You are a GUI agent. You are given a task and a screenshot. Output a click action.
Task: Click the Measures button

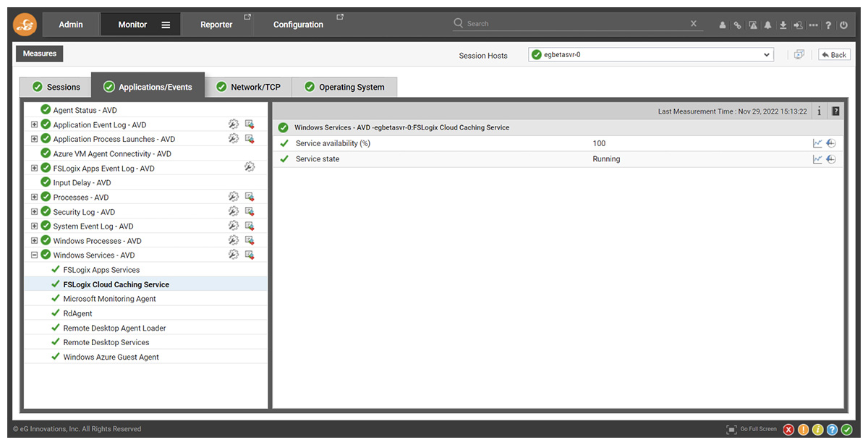40,54
